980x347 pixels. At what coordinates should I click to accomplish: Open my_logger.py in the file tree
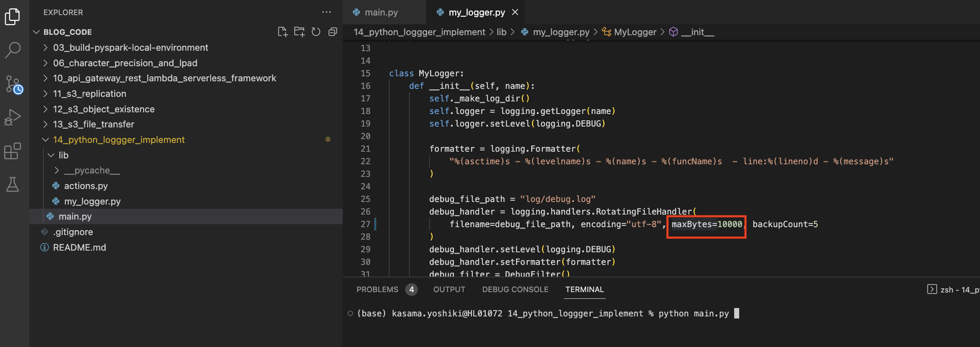[186, 201]
